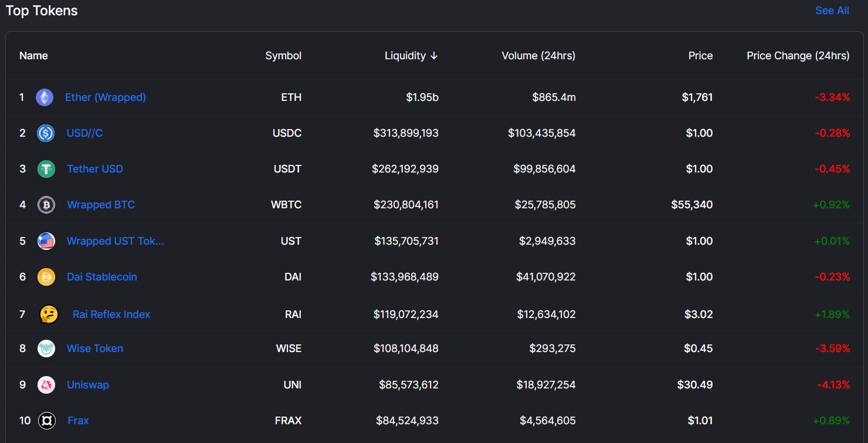The width and height of the screenshot is (868, 443).
Task: Sort tokens by Price header
Action: tap(700, 56)
